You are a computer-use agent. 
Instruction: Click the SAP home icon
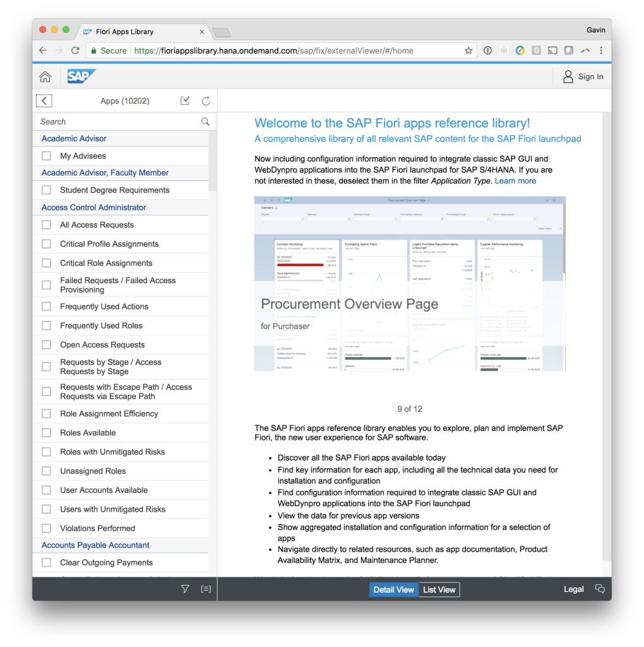click(45, 76)
